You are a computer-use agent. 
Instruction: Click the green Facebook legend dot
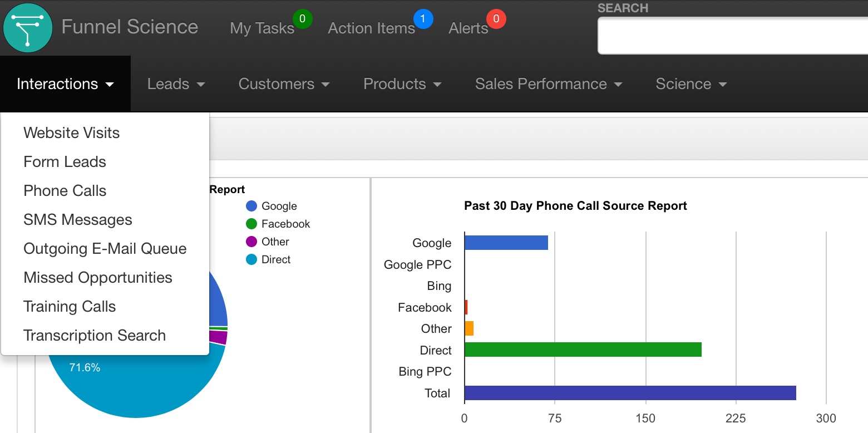(x=251, y=224)
